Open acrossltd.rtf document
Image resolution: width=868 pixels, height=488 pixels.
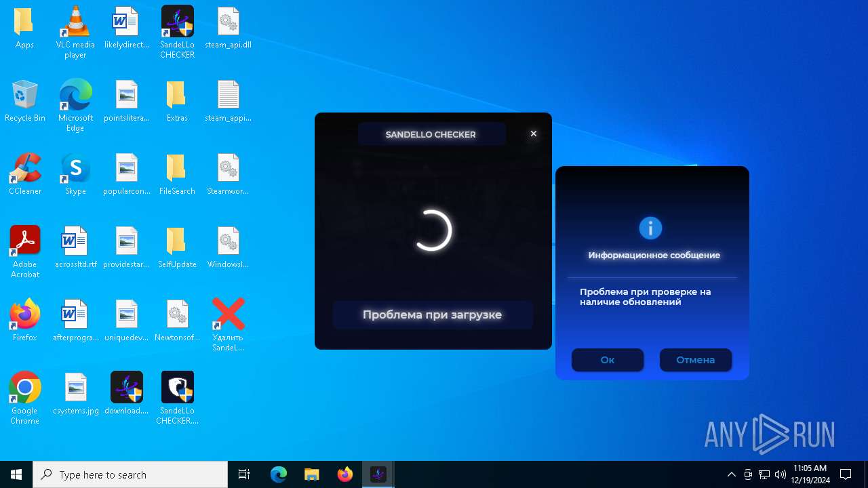(x=75, y=247)
